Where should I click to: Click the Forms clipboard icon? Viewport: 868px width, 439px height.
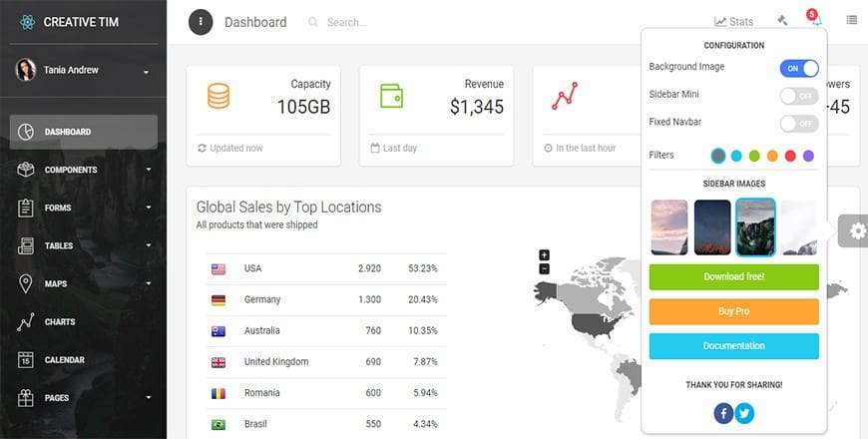(26, 208)
